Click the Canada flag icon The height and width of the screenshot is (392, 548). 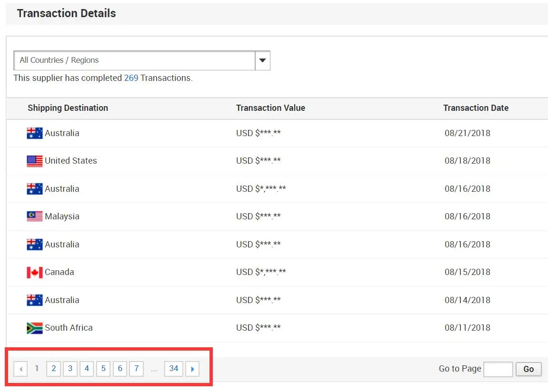[x=35, y=272]
